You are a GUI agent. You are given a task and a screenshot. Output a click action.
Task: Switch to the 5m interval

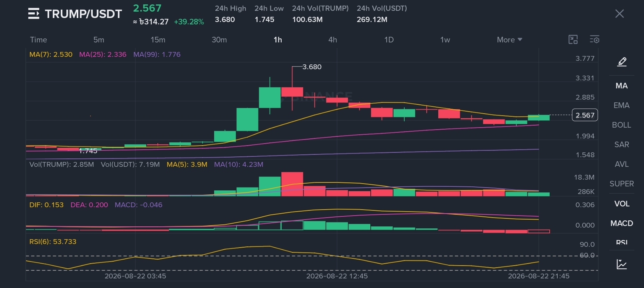point(99,40)
